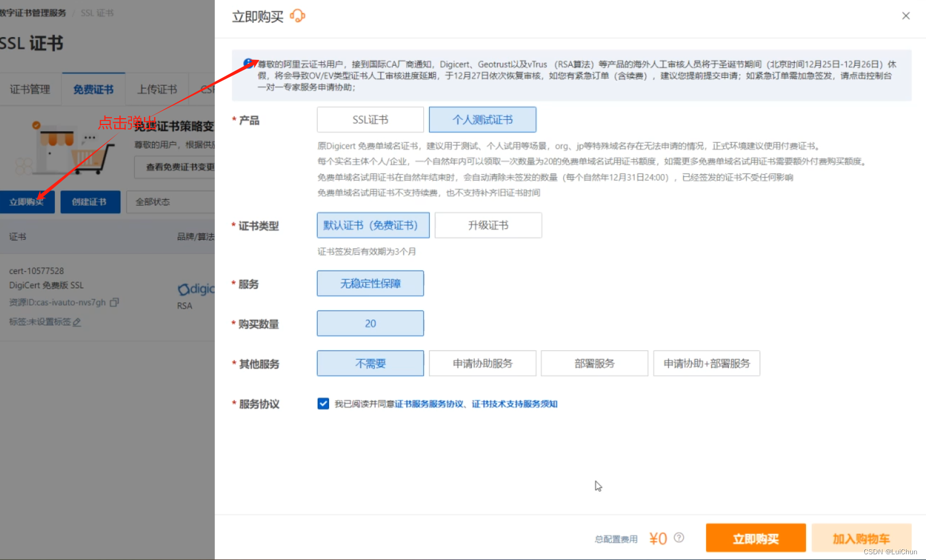The image size is (926, 560).
Task: Switch to 证书管理 tab
Action: [x=30, y=90]
